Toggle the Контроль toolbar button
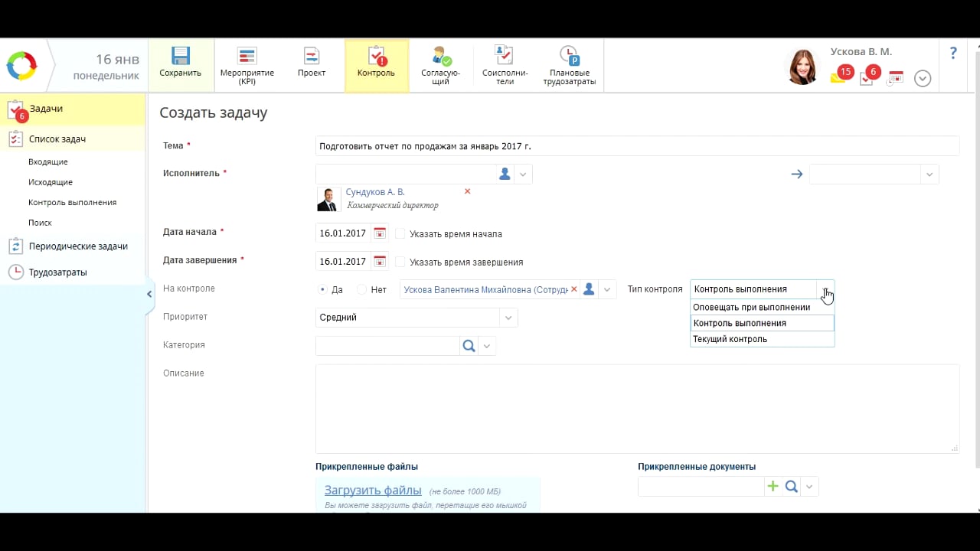The height and width of the screenshot is (551, 980). (x=376, y=66)
